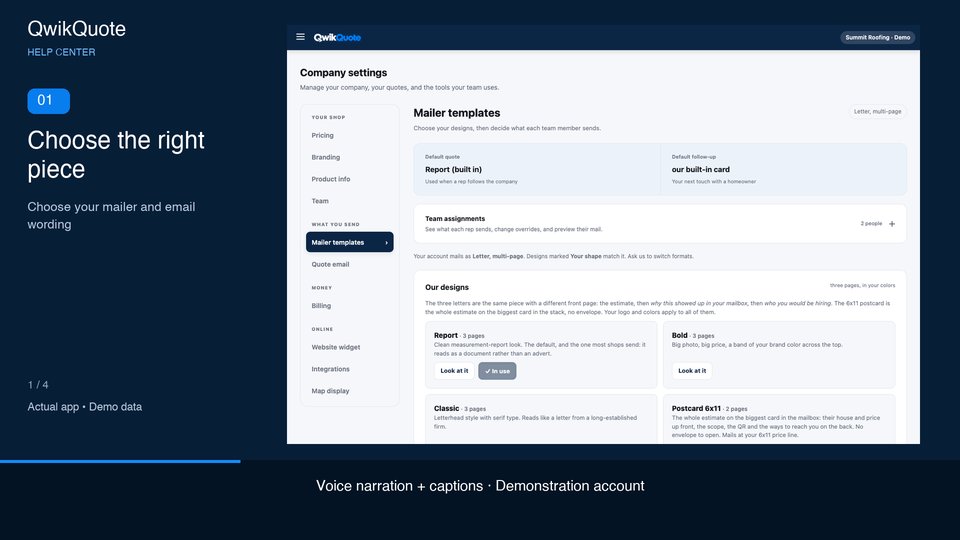960x540 pixels.
Task: Open the hamburger navigation menu
Action: [x=300, y=37]
